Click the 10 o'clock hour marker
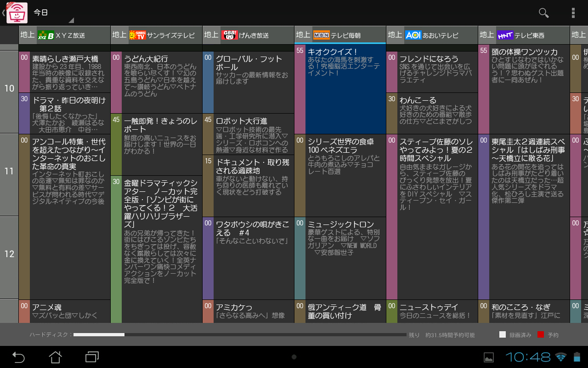588x368 pixels. coord(9,88)
